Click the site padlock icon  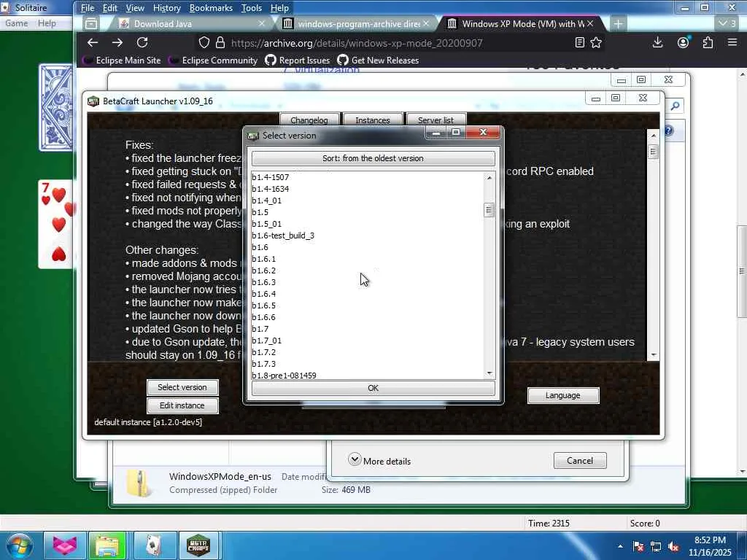tap(220, 43)
